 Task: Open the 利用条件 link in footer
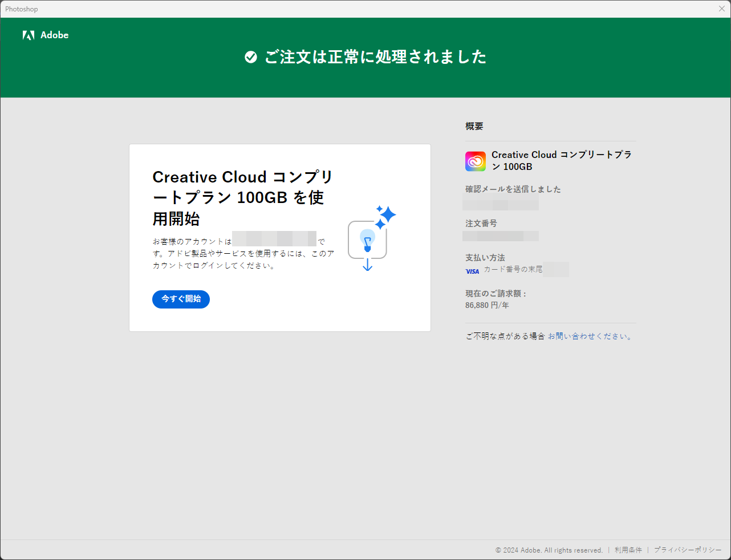click(x=628, y=550)
